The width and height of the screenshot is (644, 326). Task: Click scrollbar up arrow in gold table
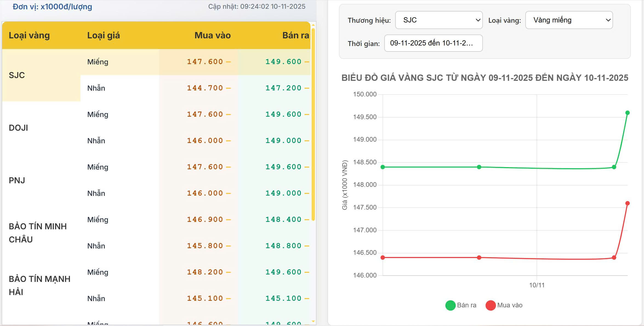tap(313, 25)
